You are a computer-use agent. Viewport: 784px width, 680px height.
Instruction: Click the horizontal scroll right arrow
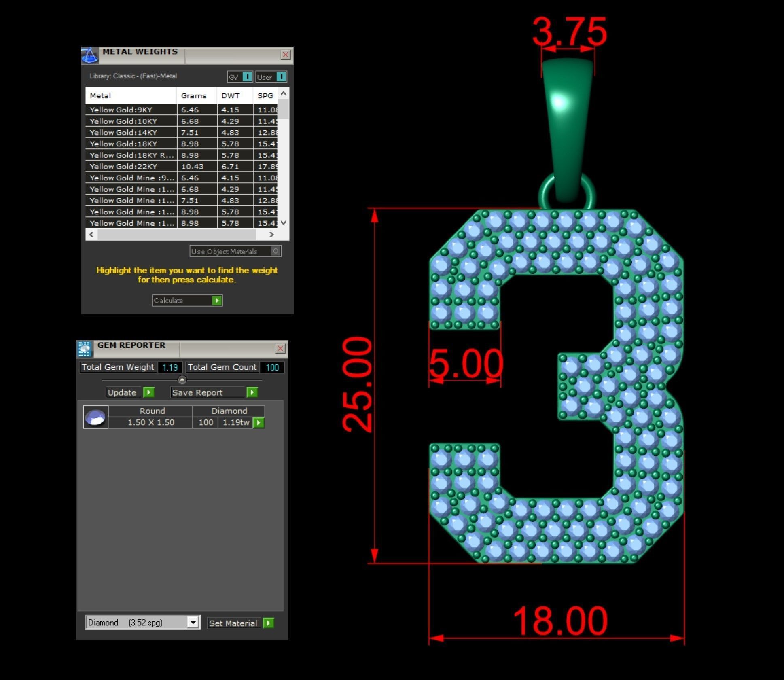[271, 235]
